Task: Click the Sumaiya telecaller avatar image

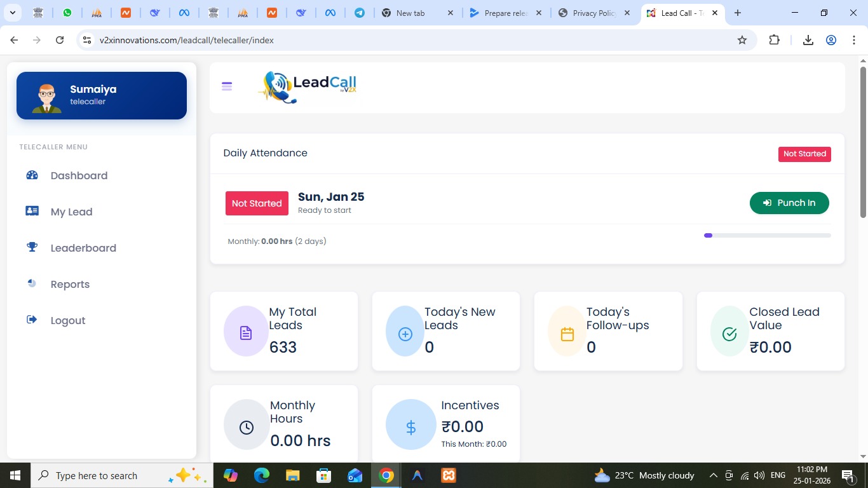Action: click(47, 97)
